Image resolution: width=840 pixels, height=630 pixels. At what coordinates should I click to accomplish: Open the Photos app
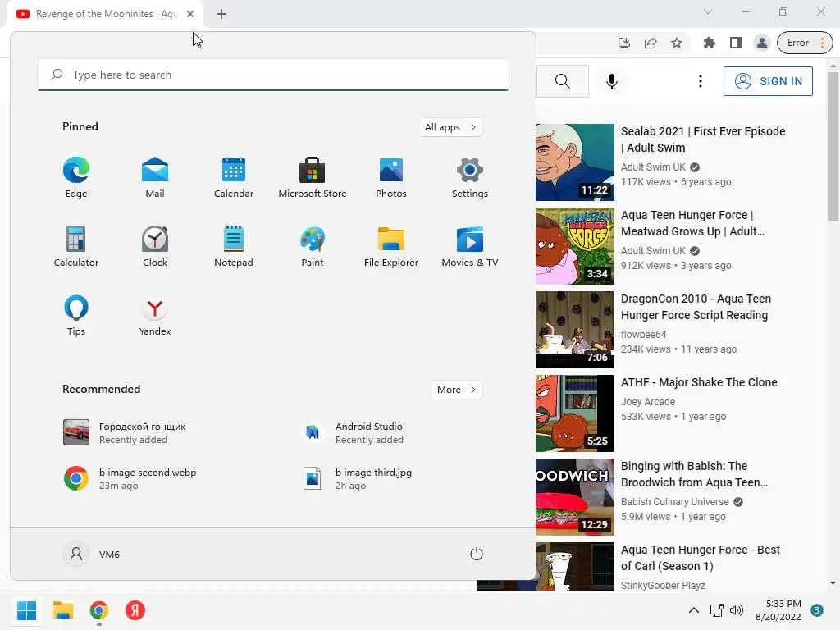[x=391, y=178]
